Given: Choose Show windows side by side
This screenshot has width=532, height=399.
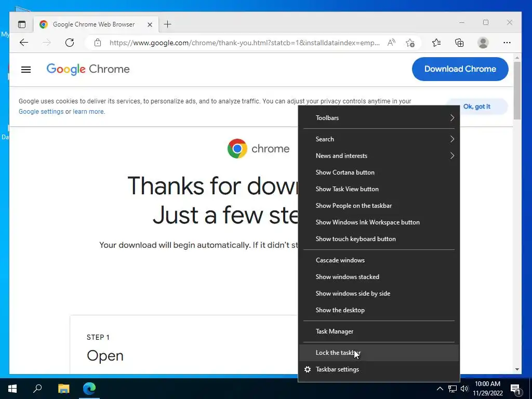Looking at the screenshot, I should pyautogui.click(x=379, y=294).
